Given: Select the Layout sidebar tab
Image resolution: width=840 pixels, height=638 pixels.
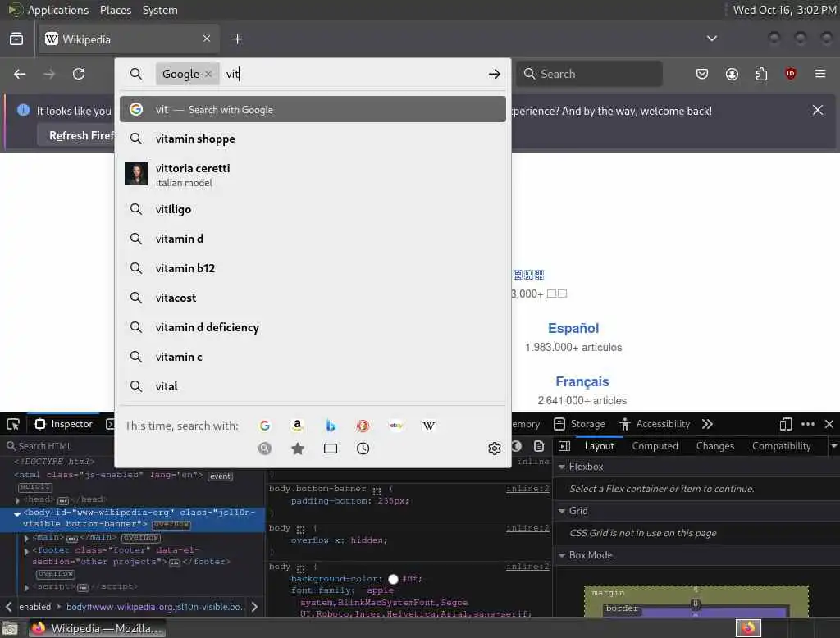Looking at the screenshot, I should (599, 446).
